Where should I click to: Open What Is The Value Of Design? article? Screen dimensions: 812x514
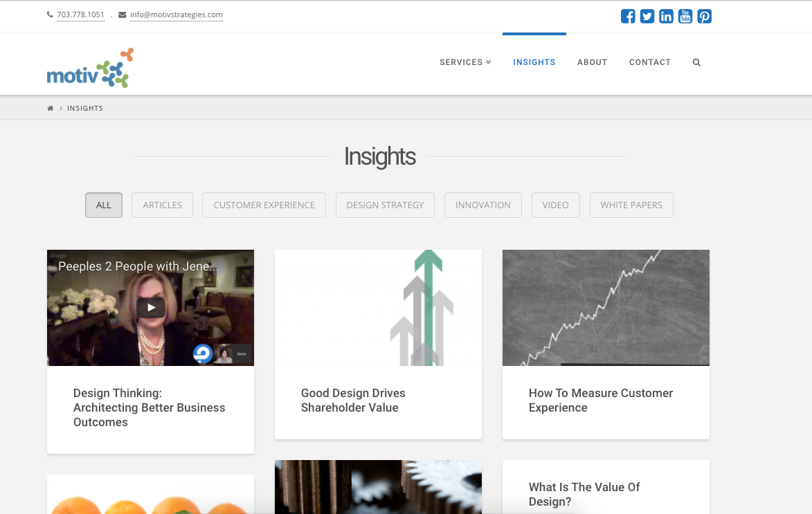click(584, 495)
